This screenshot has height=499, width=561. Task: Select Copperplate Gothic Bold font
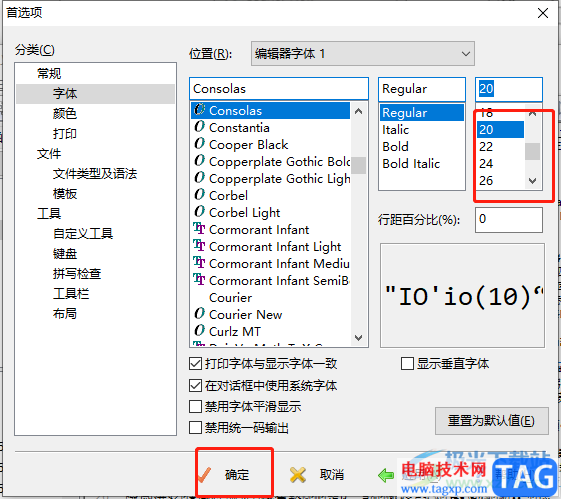(270, 162)
